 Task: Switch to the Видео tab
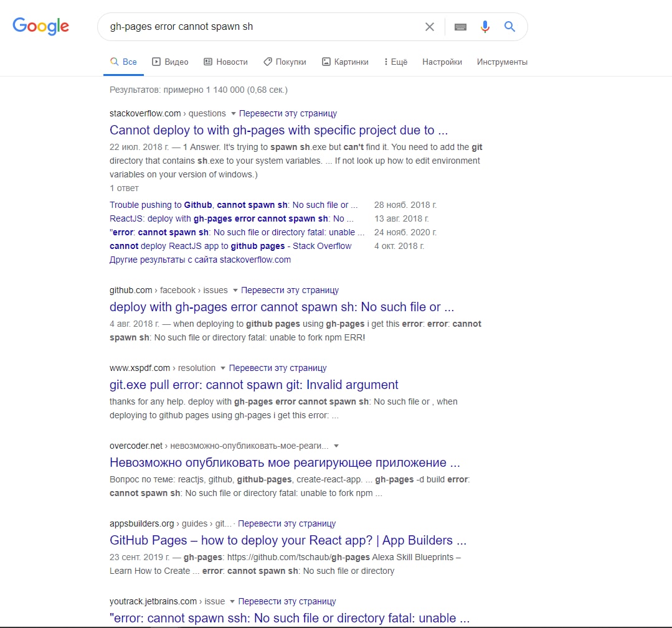click(x=170, y=62)
